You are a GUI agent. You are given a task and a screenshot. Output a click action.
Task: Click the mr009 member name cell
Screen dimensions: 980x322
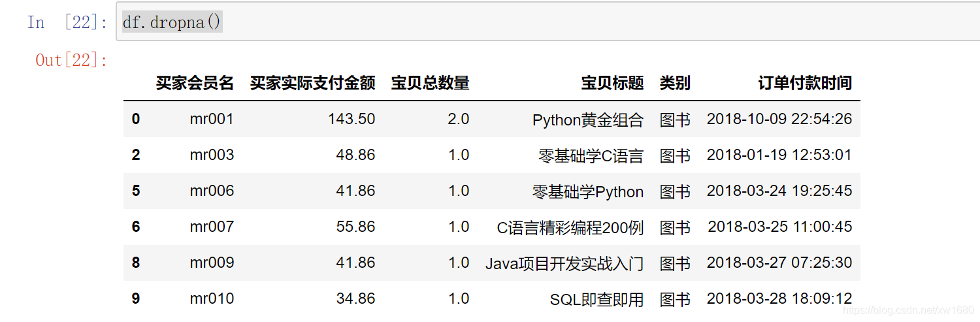tap(212, 263)
